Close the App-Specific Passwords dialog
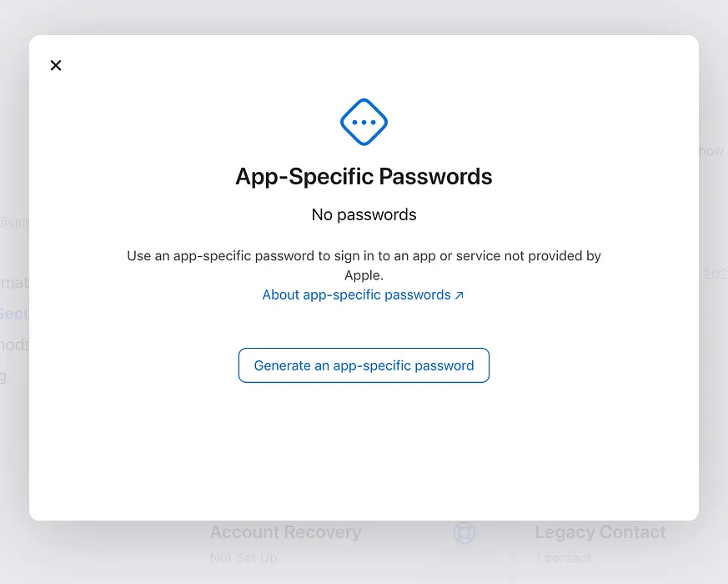 56,65
